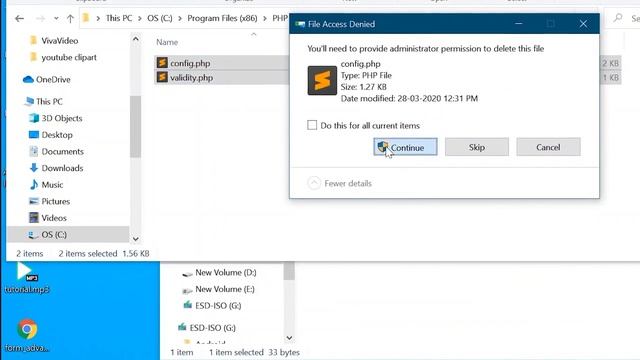The image size is (640, 360).
Task: Click the search magnifier icon
Action: click(x=618, y=18)
